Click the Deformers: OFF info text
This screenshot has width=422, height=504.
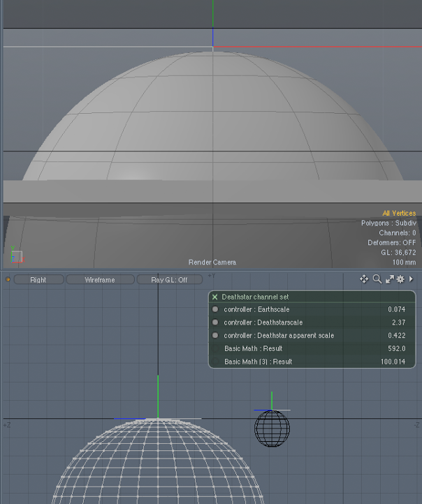coord(392,243)
